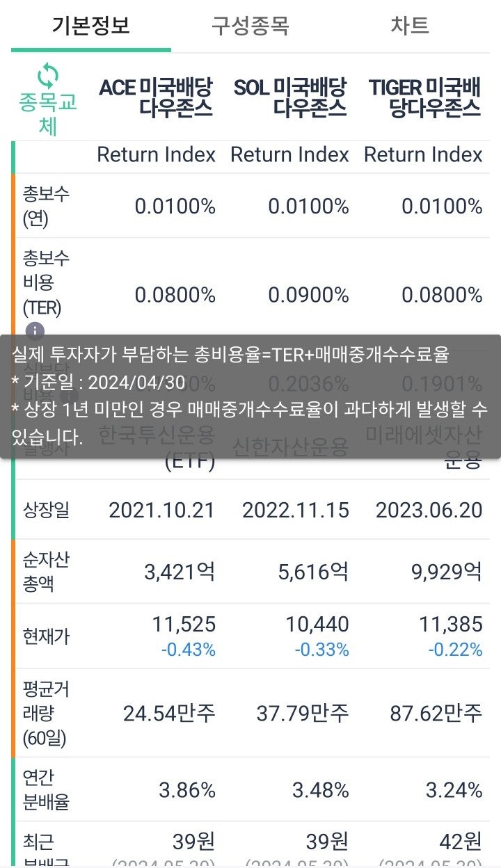
Task: Open the 차트 tab
Action: [x=410, y=26]
